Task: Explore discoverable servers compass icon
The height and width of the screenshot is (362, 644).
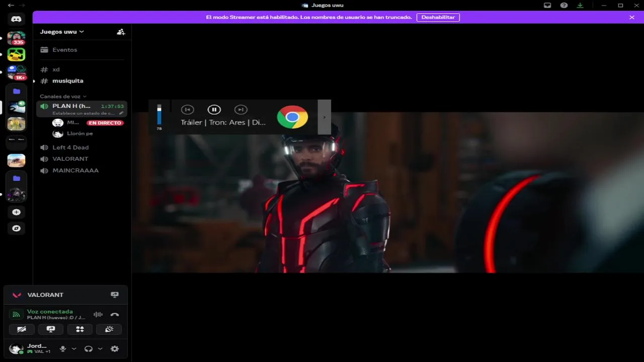Action: [16, 228]
